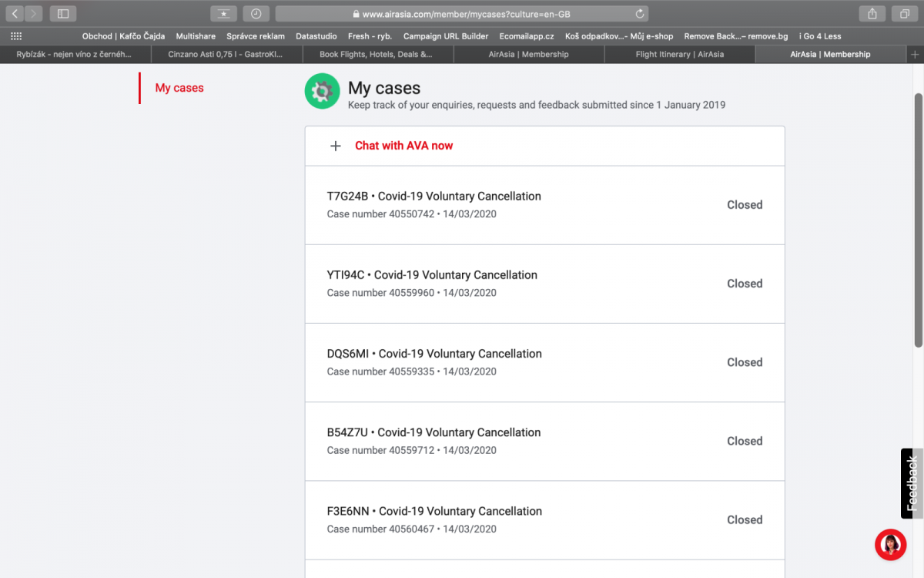Show all tabs overview icon
Viewport: 924px width, 578px height.
904,14
